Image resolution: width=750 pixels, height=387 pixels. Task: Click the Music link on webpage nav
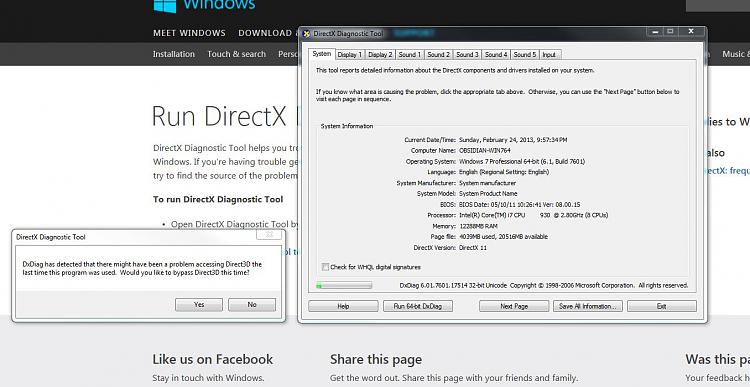pos(736,54)
